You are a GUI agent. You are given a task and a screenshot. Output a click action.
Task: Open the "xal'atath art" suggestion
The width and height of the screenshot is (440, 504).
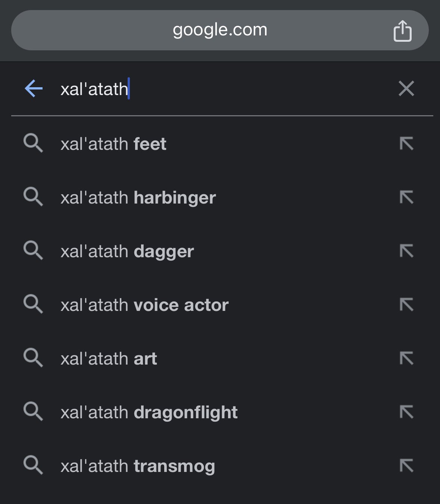pos(109,359)
